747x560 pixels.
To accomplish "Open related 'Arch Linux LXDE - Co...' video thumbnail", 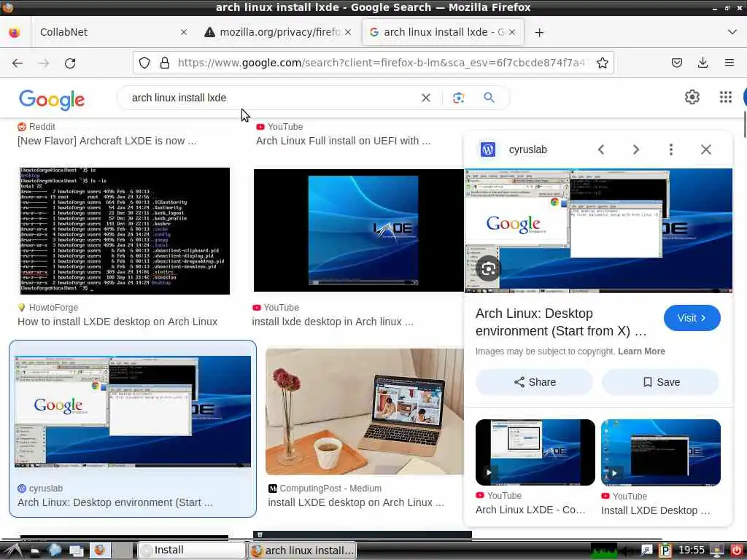I will pyautogui.click(x=535, y=452).
